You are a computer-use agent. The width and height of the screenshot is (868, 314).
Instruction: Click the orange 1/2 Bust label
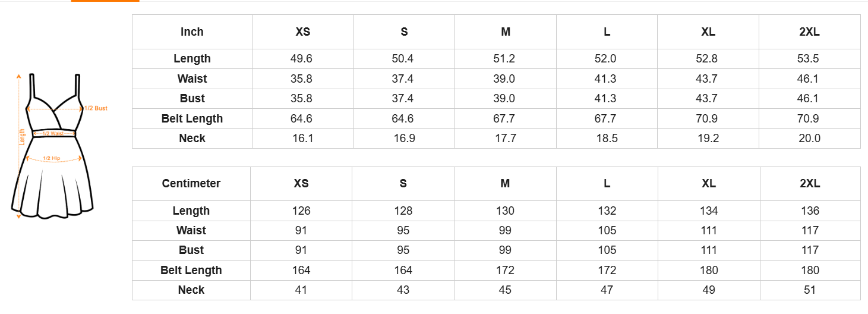pyautogui.click(x=96, y=108)
